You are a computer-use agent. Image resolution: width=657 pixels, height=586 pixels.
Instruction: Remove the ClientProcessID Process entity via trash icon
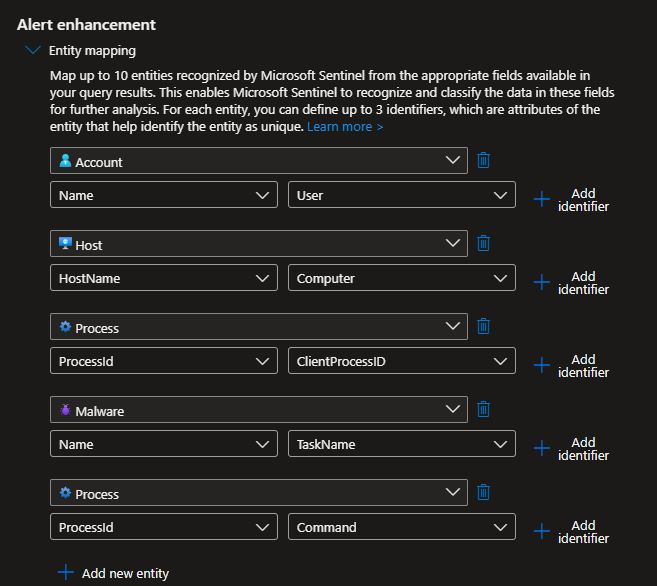coord(483,327)
